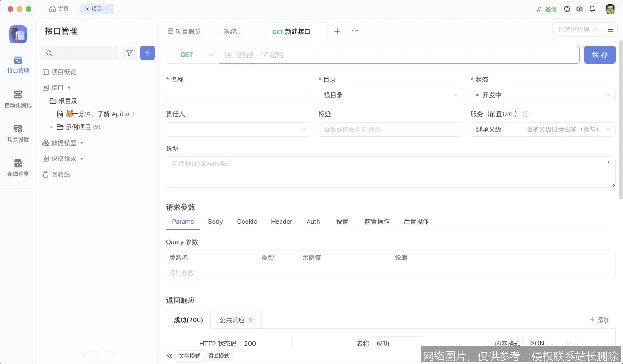Open the more tabs ellipsis menu

coord(355,31)
